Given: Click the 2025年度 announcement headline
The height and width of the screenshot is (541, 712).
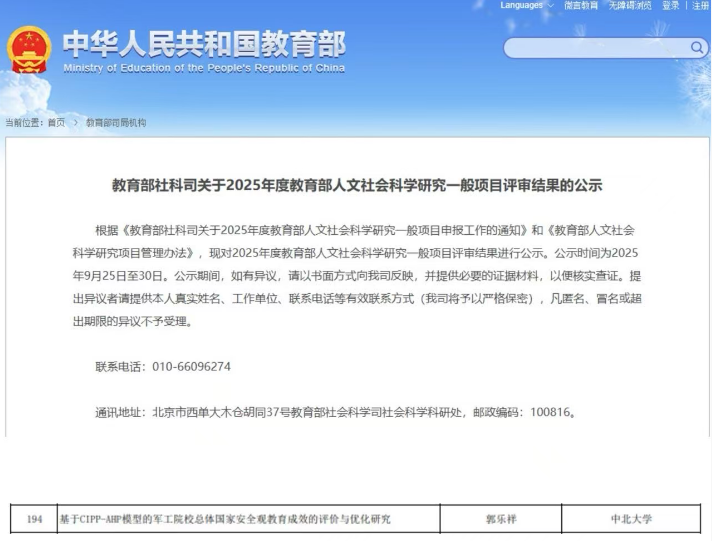Looking at the screenshot, I should [357, 185].
